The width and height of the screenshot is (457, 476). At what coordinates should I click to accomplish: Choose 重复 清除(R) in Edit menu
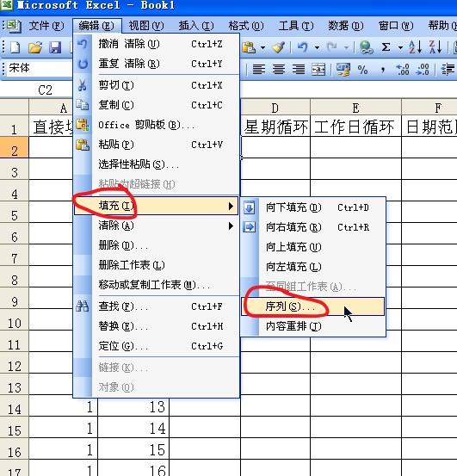pyautogui.click(x=156, y=64)
